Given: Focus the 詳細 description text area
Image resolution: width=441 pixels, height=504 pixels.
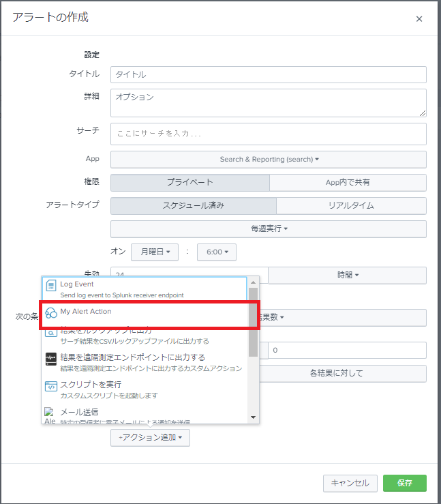Looking at the screenshot, I should [x=269, y=103].
